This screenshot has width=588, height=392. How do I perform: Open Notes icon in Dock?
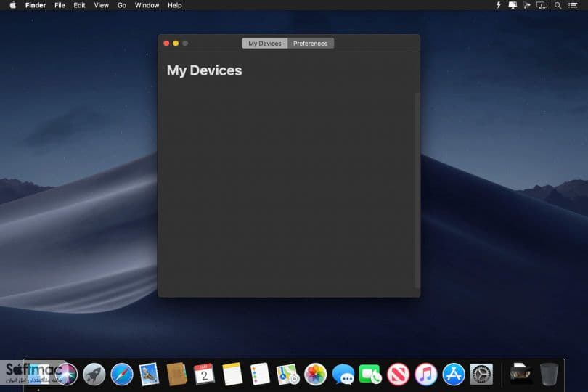point(232,375)
